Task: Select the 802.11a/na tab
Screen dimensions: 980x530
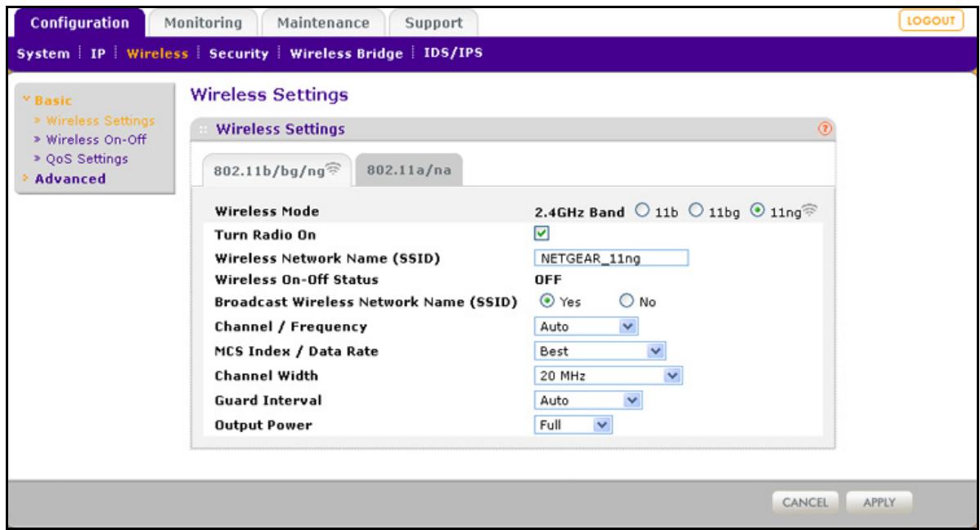Action: [x=409, y=170]
